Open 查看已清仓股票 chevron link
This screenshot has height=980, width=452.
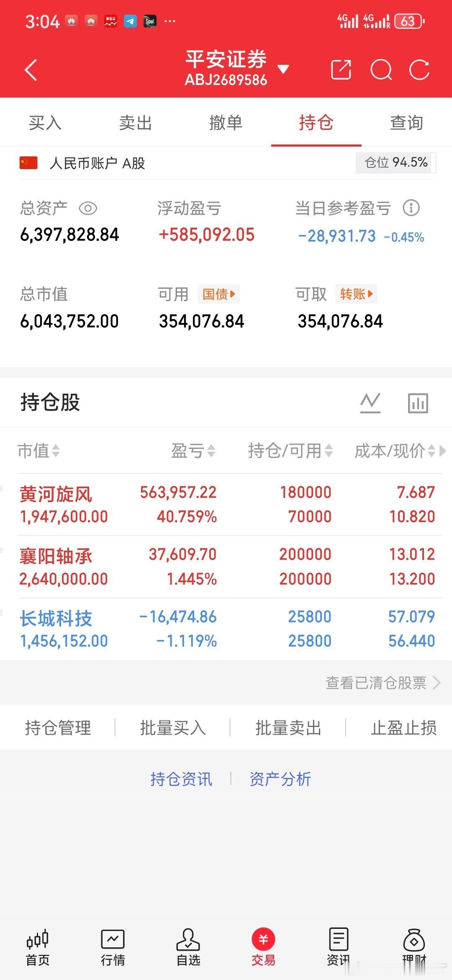[383, 683]
